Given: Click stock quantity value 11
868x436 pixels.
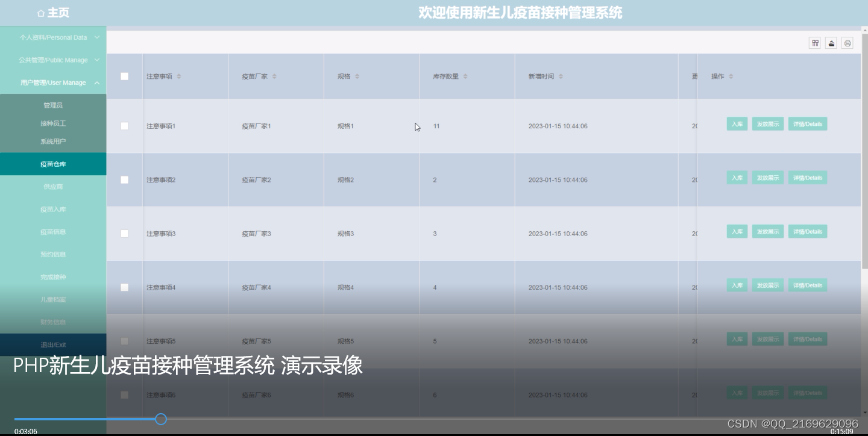Looking at the screenshot, I should pyautogui.click(x=436, y=126).
